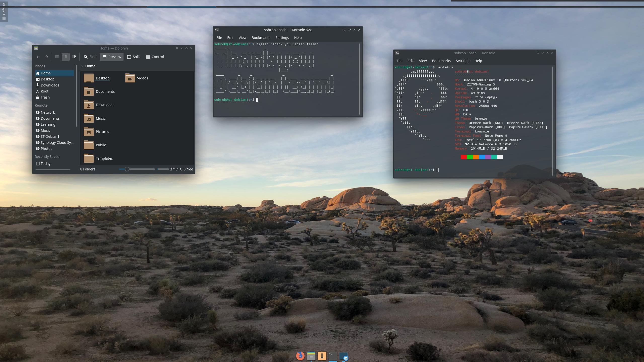Launch Firefox from the dock

pyautogui.click(x=300, y=356)
